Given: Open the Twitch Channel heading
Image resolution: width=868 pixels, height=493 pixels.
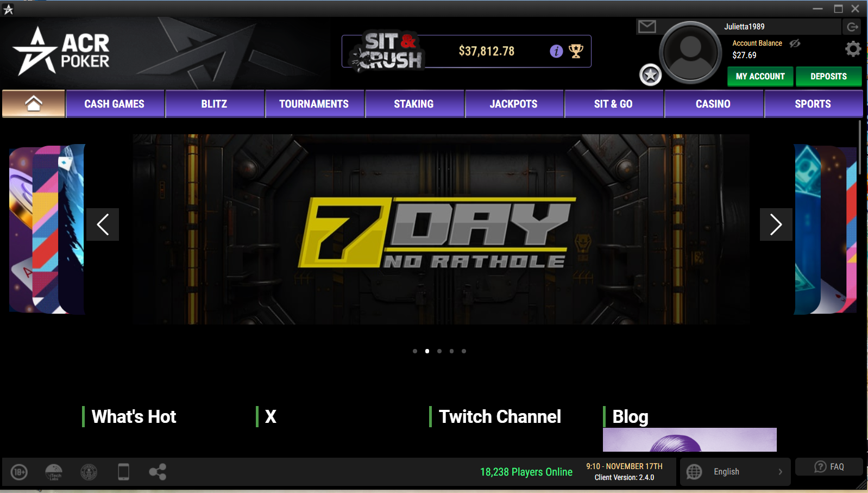Looking at the screenshot, I should coord(500,417).
